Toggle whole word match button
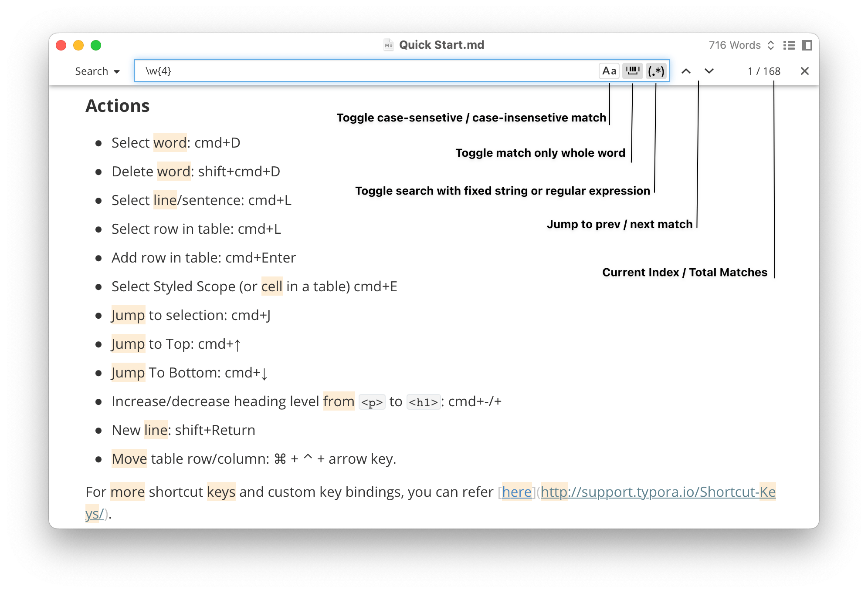The height and width of the screenshot is (593, 868). 632,71
